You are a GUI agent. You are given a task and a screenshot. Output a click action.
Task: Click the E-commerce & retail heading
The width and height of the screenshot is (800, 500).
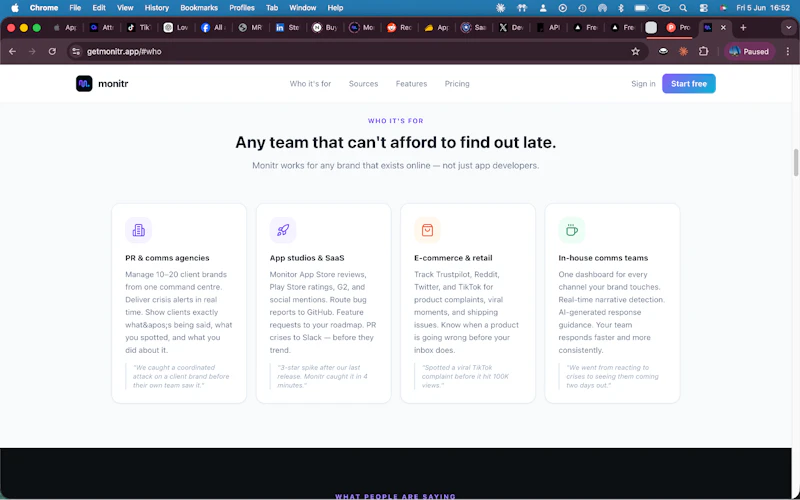coord(453,258)
